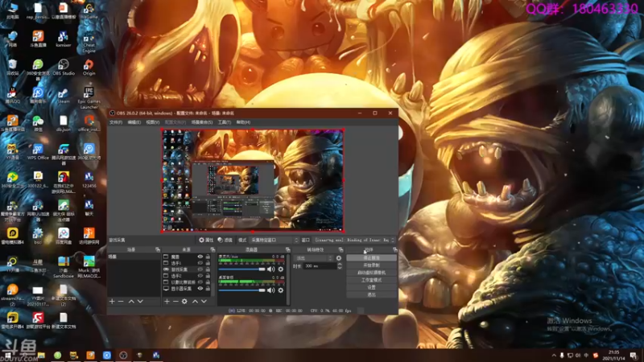Click 启动虚拟摄像机 button

coord(371,273)
